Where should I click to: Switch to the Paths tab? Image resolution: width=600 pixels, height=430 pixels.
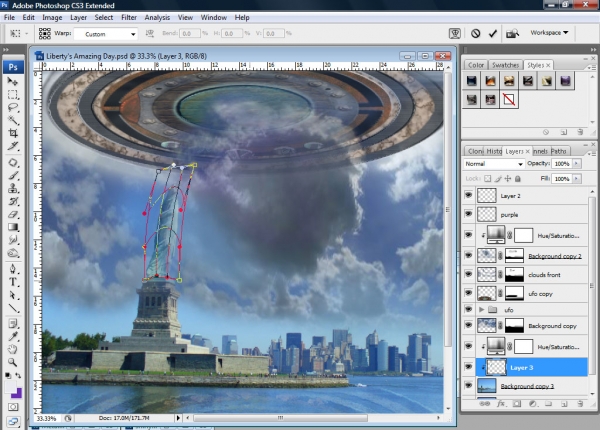coord(558,151)
